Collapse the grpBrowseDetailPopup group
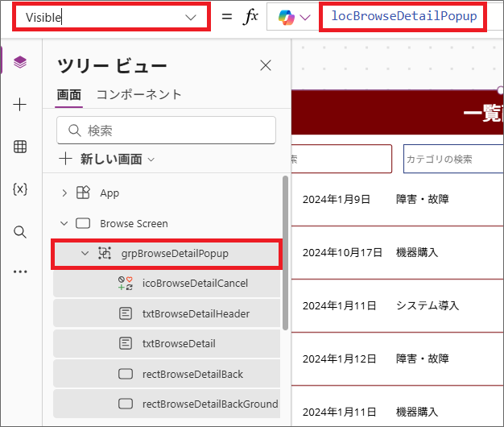Screen dimensions: 504x427 coord(85,254)
